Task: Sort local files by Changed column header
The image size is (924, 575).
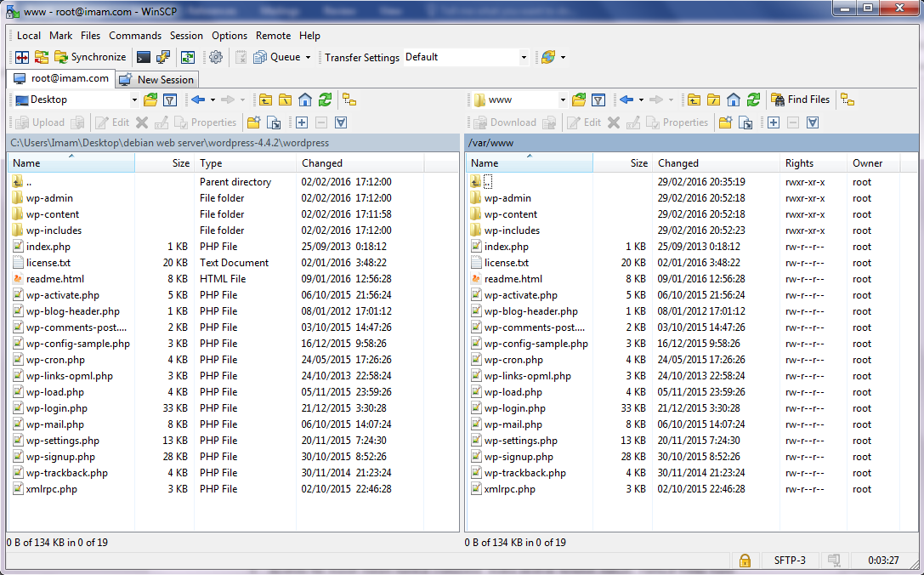Action: pyautogui.click(x=360, y=163)
